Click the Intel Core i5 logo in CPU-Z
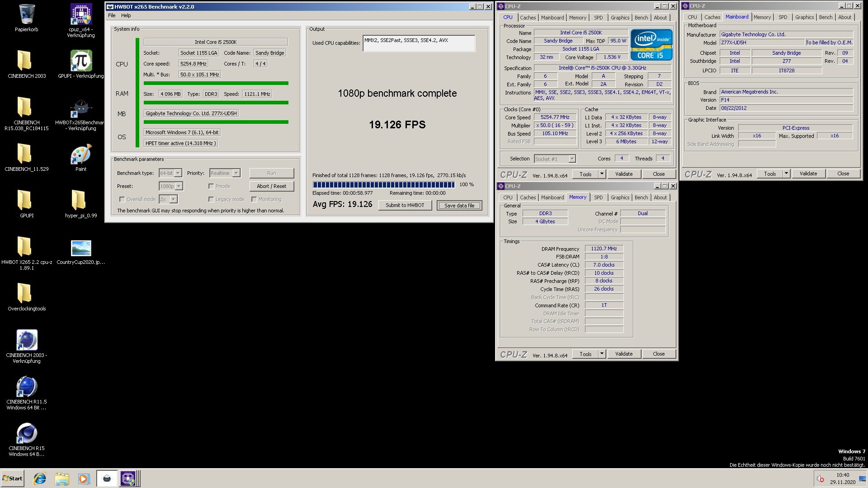The image size is (868, 488). 651,45
